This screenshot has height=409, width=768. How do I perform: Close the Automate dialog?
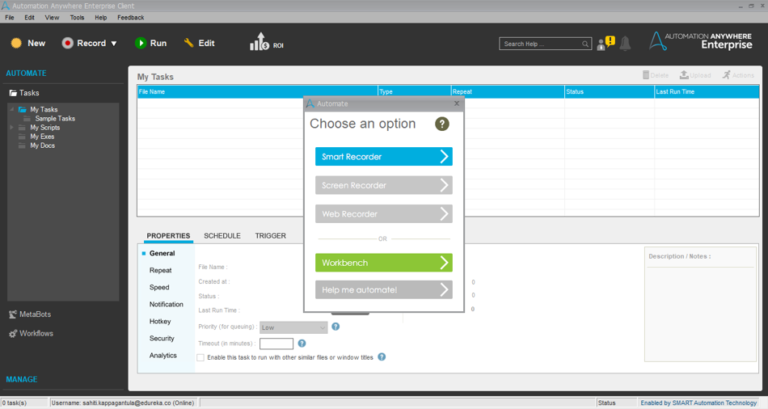click(456, 103)
